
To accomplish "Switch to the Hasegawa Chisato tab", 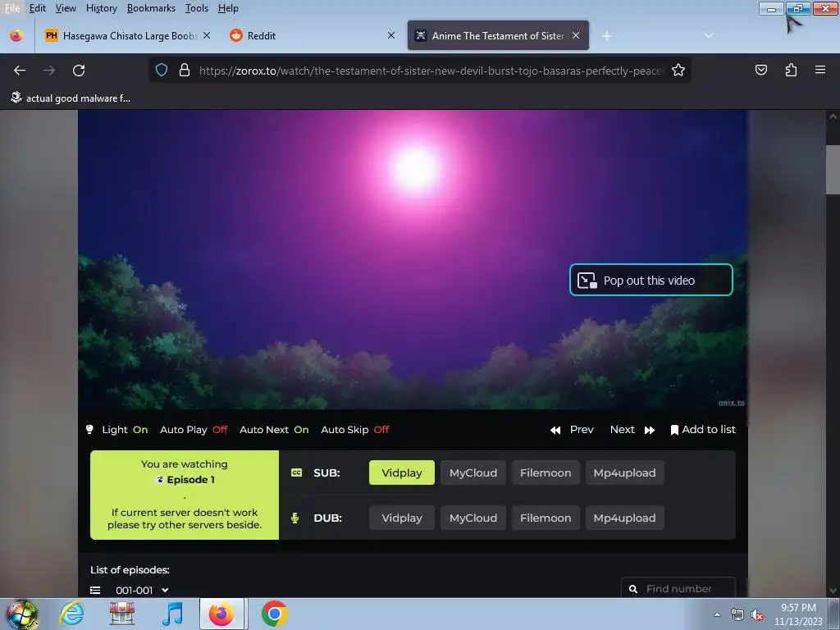I will coord(127,35).
